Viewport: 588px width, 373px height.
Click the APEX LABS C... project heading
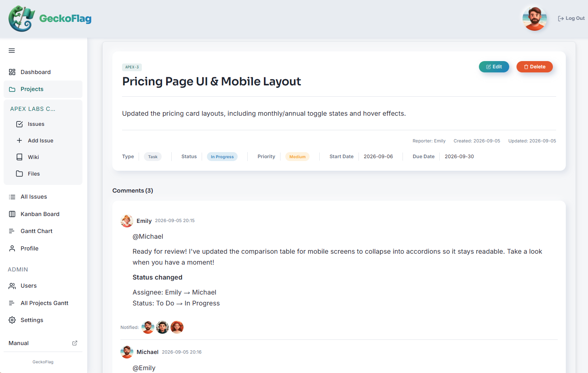pyautogui.click(x=33, y=109)
